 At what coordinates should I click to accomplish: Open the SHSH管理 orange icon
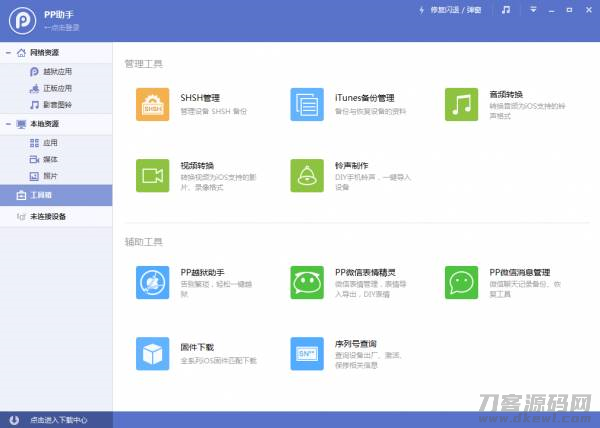coord(153,104)
